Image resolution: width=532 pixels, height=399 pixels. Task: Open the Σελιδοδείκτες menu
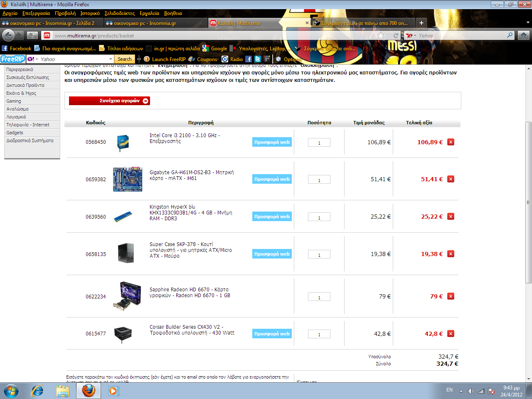coord(120,13)
